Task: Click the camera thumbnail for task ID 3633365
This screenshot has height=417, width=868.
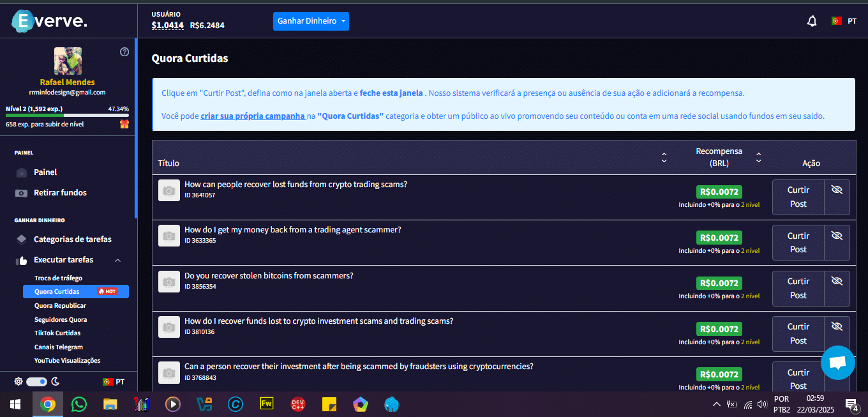Action: click(169, 236)
